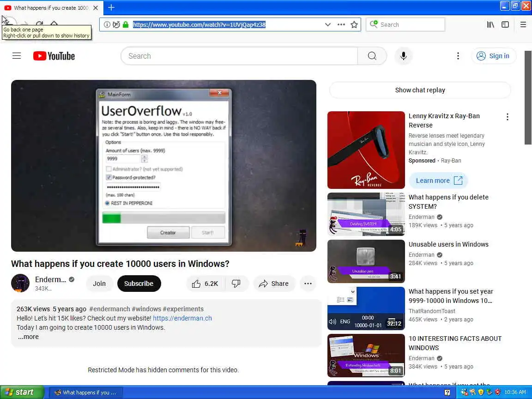Screen dimensions: 532x399
Task: Select the browser taskbar button
Action: click(x=85, y=393)
